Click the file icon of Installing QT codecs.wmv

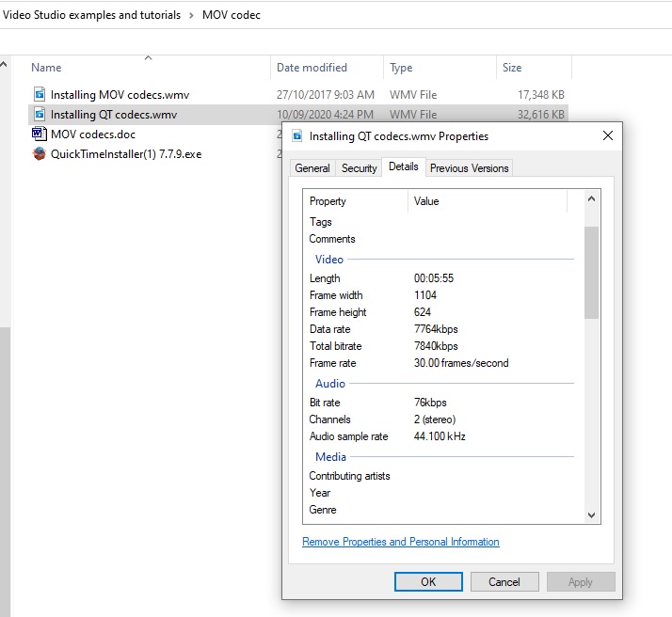pos(40,115)
